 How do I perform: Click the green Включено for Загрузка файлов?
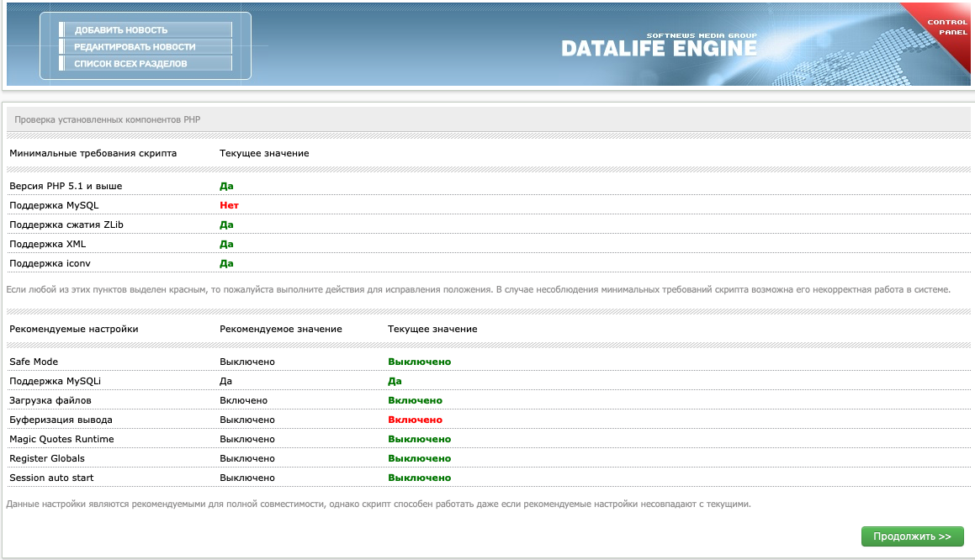coord(415,400)
